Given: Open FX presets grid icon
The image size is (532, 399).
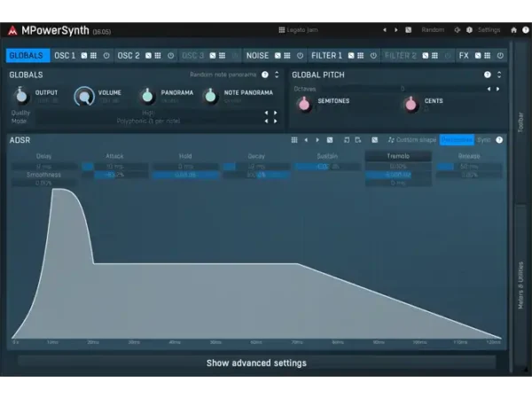Looking at the screenshot, I should click(x=487, y=56).
